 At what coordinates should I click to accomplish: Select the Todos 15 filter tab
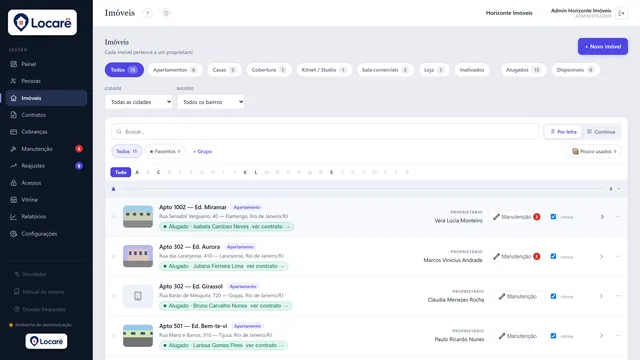tap(124, 70)
